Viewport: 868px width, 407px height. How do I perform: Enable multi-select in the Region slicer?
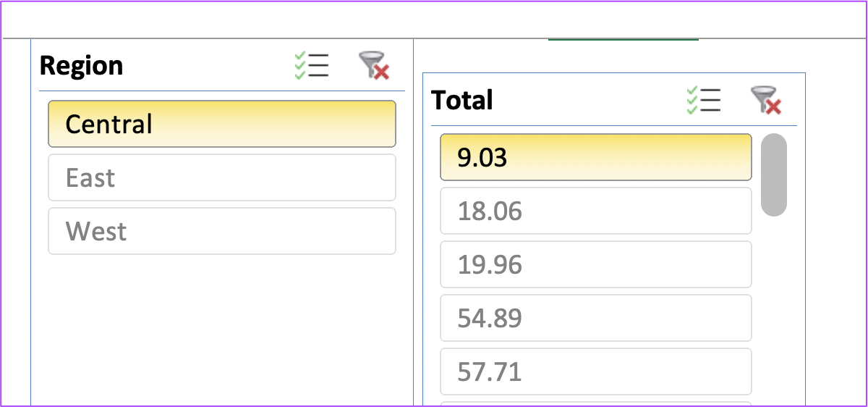312,66
